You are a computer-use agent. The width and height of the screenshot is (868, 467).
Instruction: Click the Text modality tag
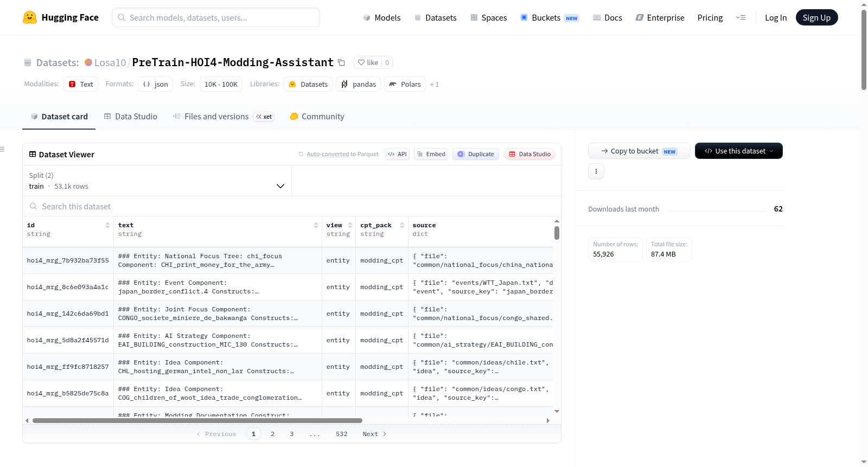[81, 84]
